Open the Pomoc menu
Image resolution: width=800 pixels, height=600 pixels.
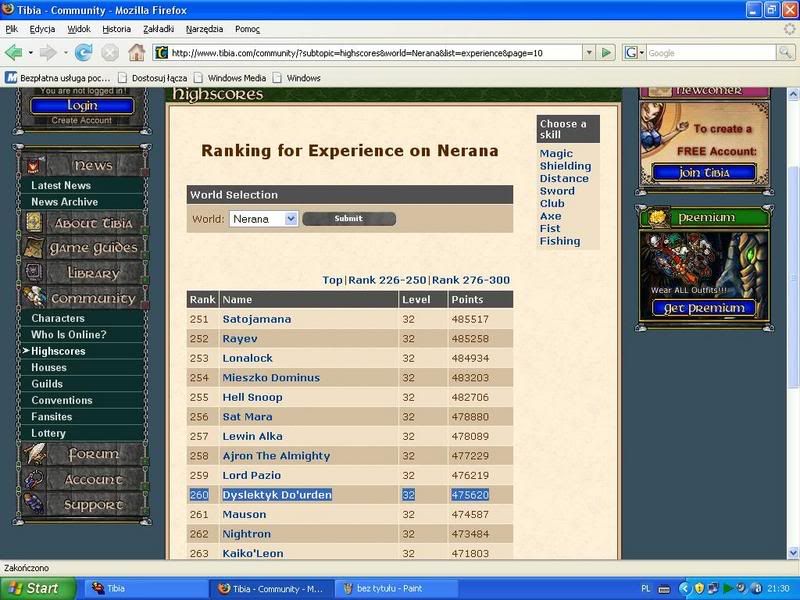(247, 29)
